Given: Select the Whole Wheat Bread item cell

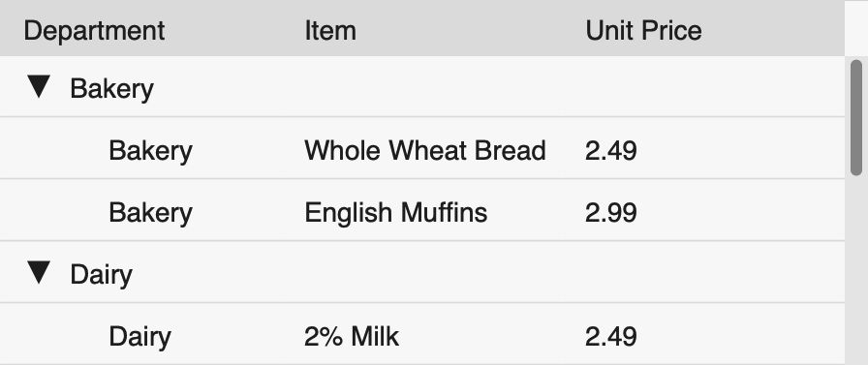Looking at the screenshot, I should coord(425,150).
